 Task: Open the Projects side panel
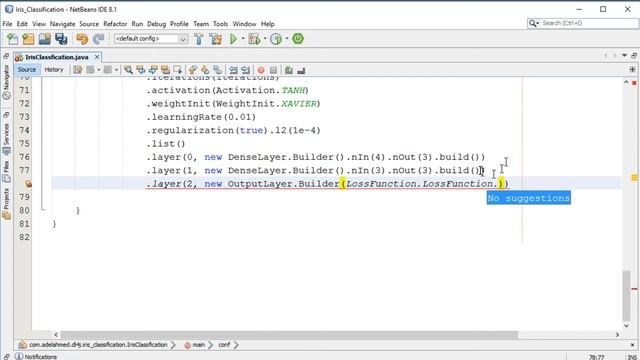point(6,204)
